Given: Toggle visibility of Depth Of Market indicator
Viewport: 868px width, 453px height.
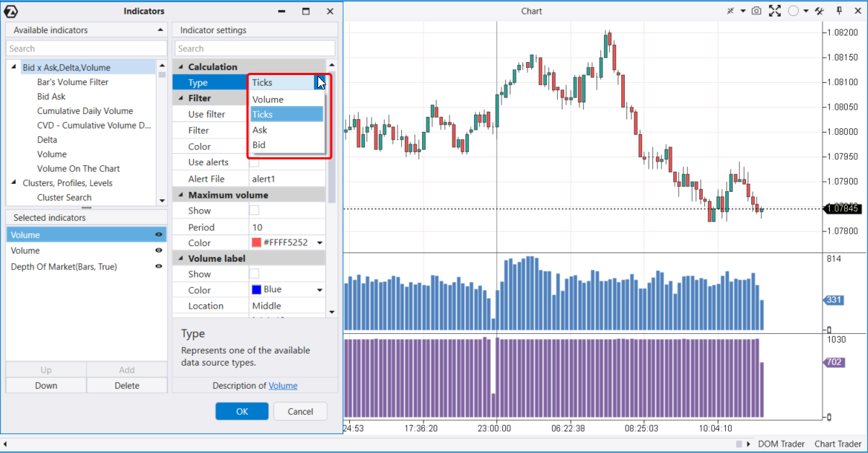Looking at the screenshot, I should pos(158,267).
